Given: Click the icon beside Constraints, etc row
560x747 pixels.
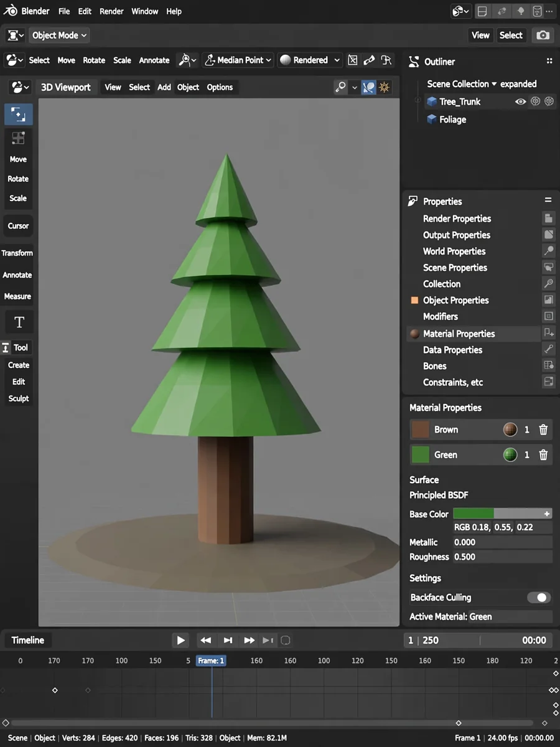Looking at the screenshot, I should [x=548, y=382].
